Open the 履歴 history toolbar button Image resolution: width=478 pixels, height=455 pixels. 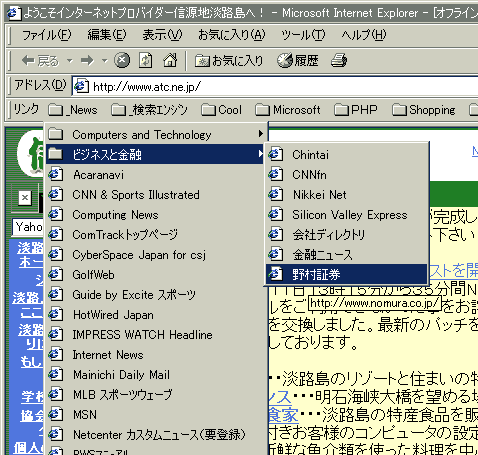click(x=297, y=61)
